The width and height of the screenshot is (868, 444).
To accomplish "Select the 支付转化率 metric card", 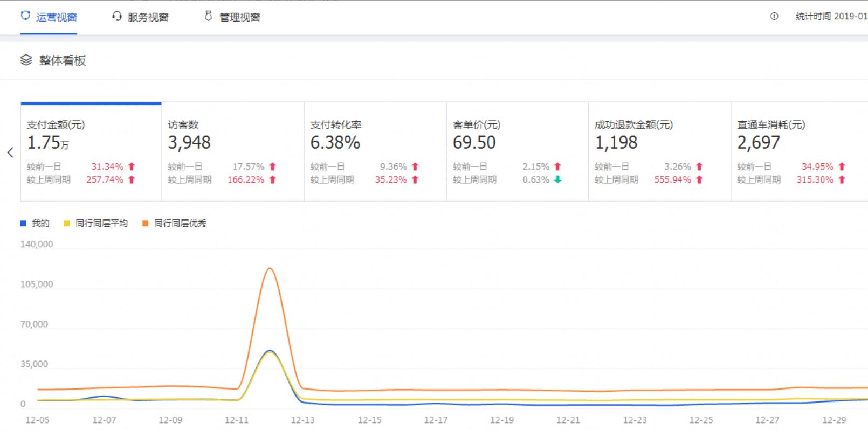I will point(375,152).
